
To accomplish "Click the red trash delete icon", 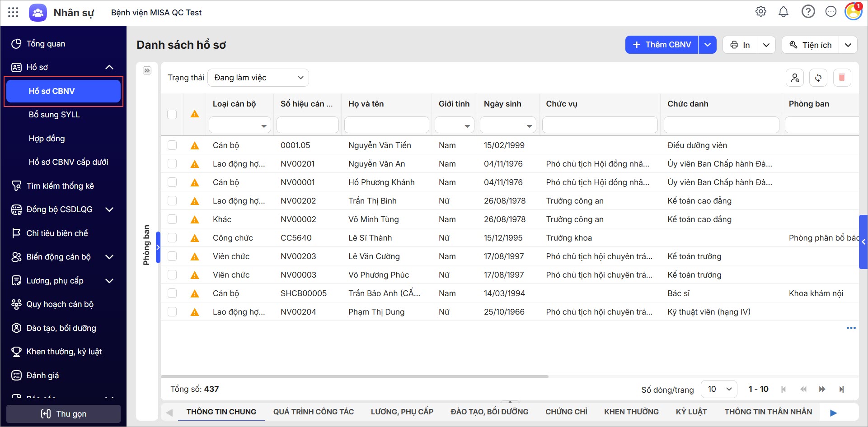I will (842, 78).
